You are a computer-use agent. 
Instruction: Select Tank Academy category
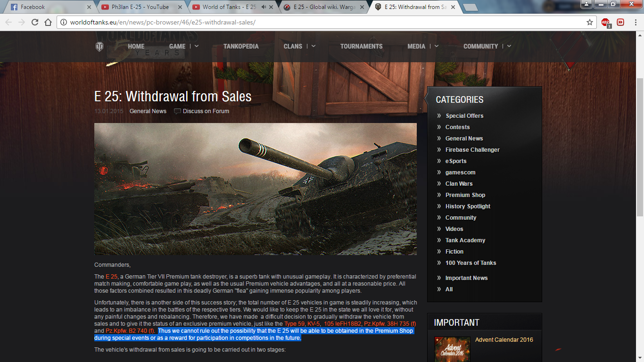pyautogui.click(x=465, y=240)
